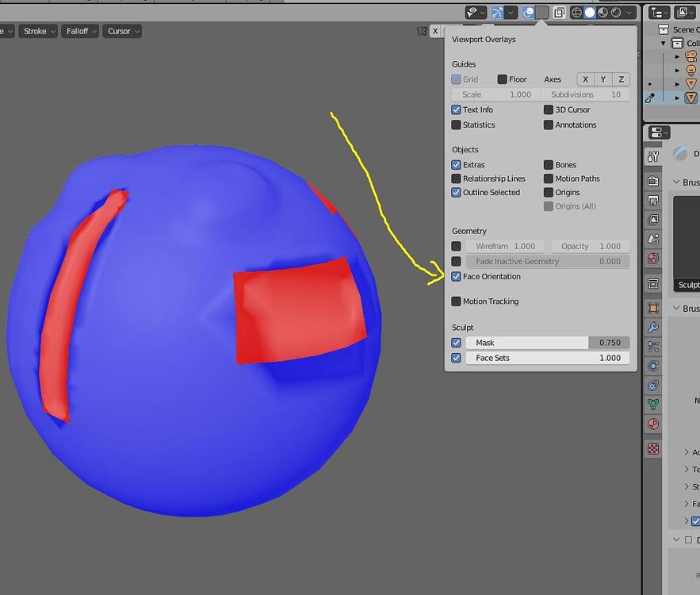The width and height of the screenshot is (700, 595).
Task: Uncheck the Face Sets overlay checkbox
Action: [x=456, y=357]
